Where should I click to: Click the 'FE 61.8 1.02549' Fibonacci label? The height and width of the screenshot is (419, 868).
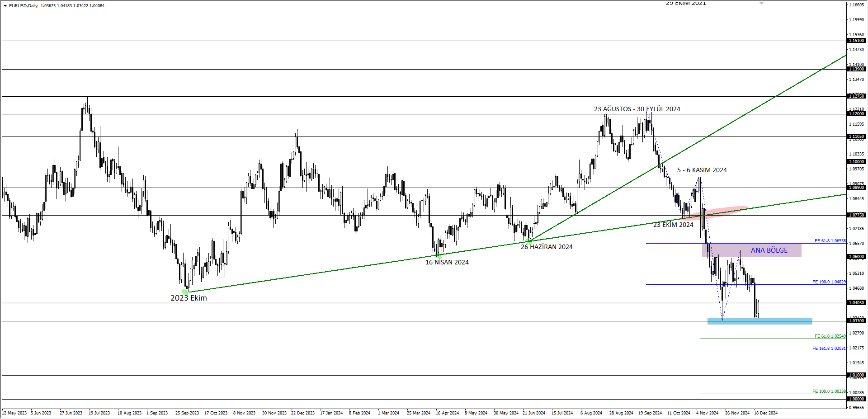click(830, 336)
